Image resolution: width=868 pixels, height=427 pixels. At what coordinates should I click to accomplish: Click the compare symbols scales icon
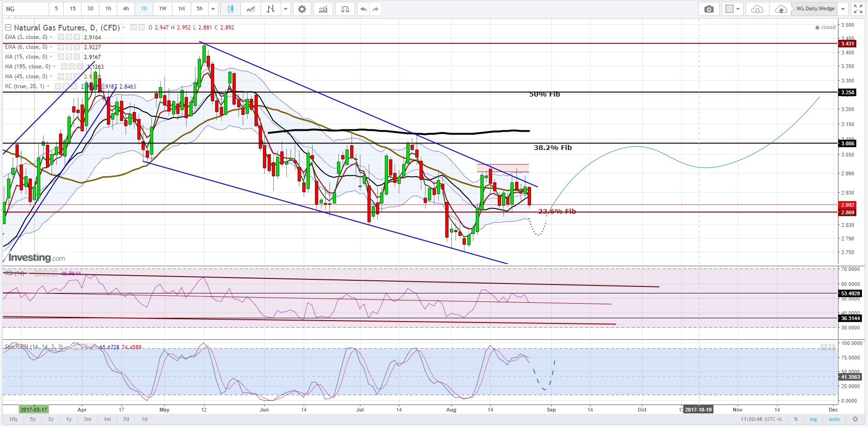[345, 9]
